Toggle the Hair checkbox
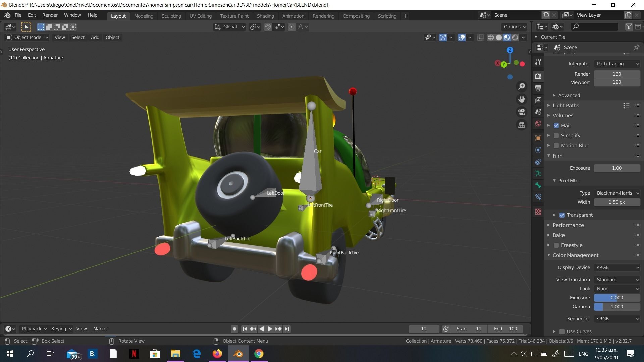Viewport: 644px width, 362px height. [556, 125]
